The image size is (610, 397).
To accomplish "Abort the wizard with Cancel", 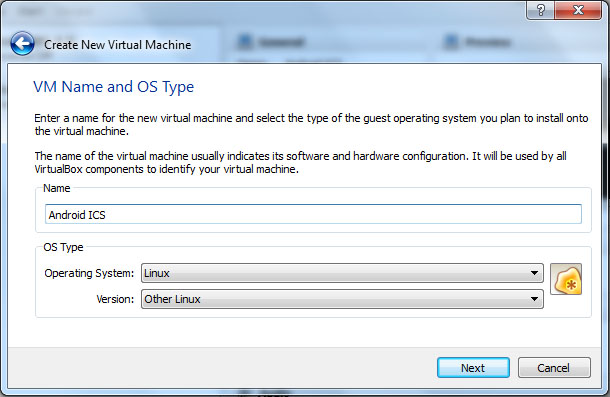I will [x=554, y=367].
